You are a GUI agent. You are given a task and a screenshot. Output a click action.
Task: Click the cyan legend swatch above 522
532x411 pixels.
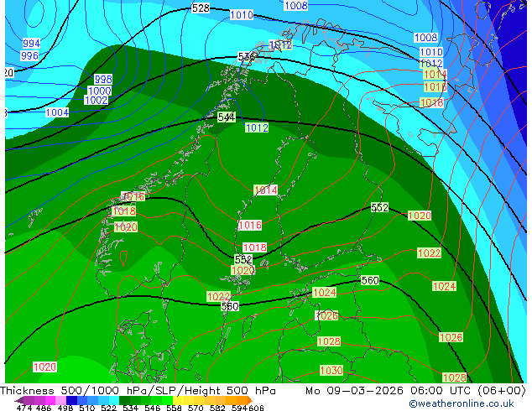coord(114,400)
